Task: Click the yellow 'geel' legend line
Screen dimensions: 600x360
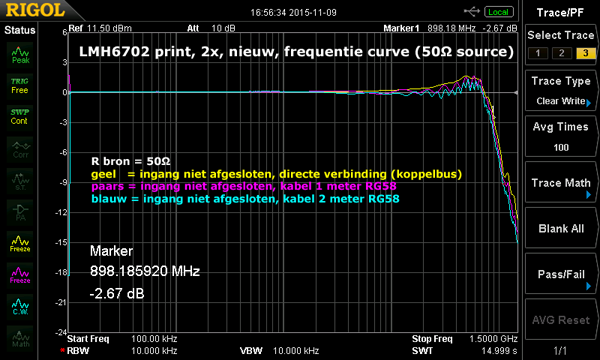Action: click(276, 174)
